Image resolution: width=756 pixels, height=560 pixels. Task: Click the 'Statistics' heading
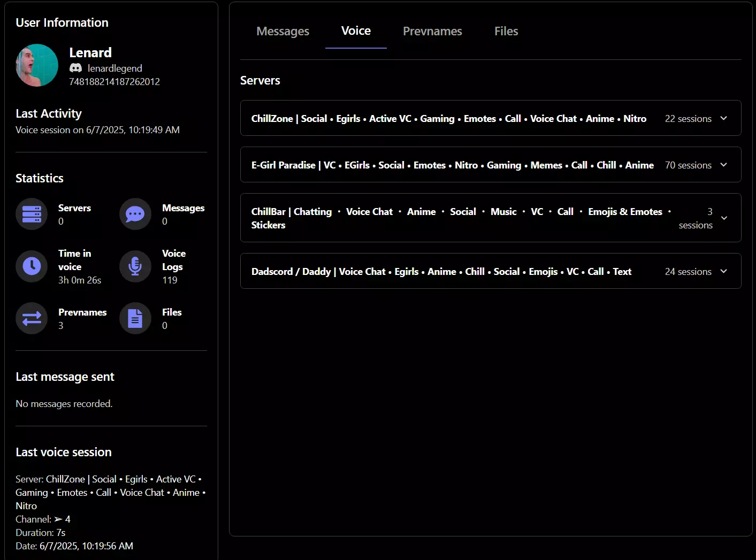40,178
